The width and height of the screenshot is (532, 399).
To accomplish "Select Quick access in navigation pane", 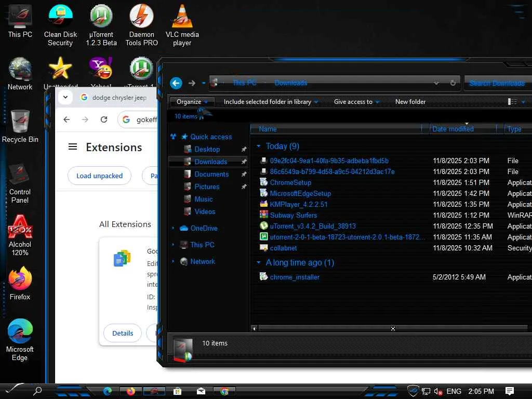I will pos(206,137).
